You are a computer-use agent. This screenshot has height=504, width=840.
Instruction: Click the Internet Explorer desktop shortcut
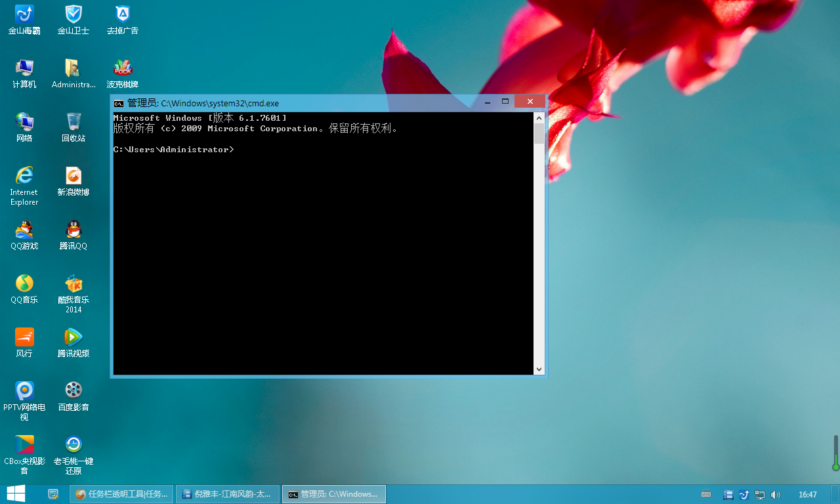[x=24, y=186]
